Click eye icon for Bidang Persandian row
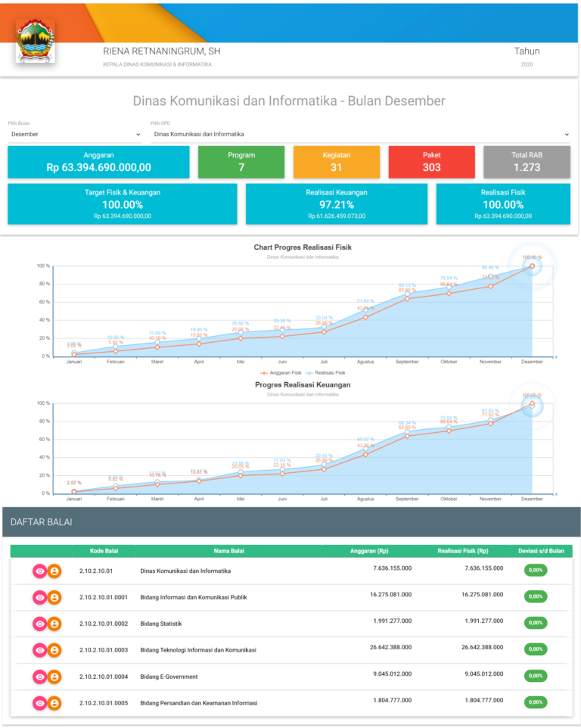The width and height of the screenshot is (581, 728). coord(40,703)
